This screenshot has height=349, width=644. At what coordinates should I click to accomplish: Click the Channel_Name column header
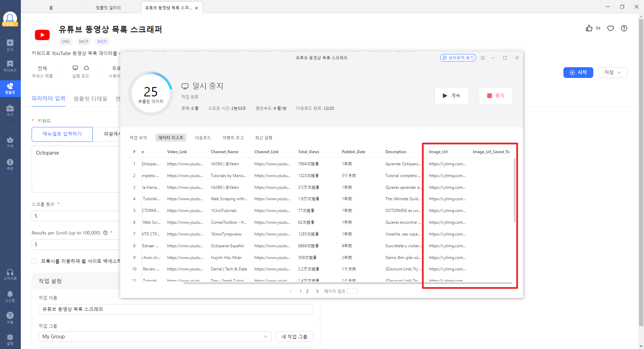tap(225, 152)
